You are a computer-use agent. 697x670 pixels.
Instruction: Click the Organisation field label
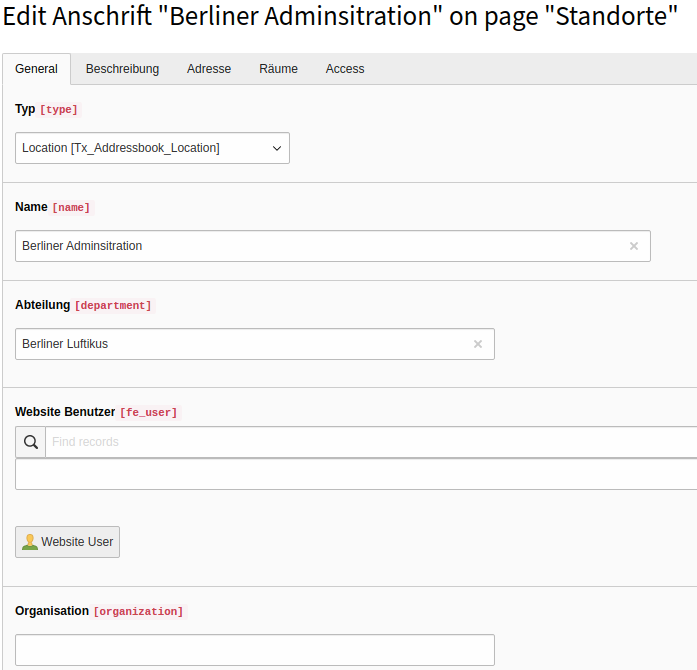tap(52, 611)
